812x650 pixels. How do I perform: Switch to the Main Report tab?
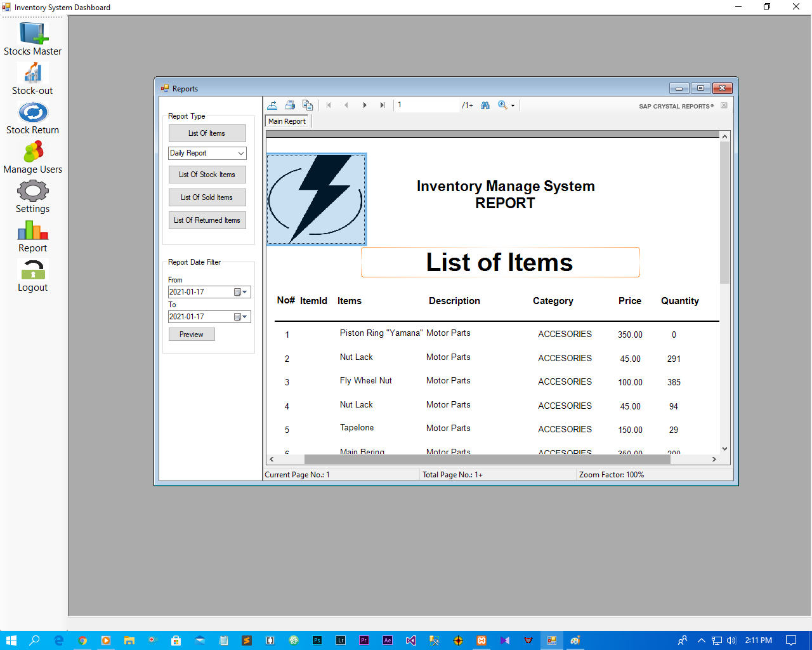click(287, 121)
